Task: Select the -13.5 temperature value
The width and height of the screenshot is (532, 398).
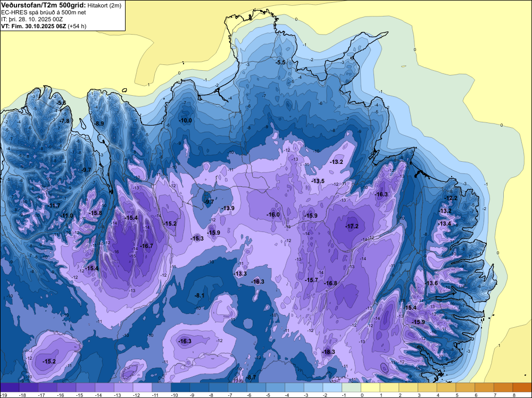Action: [x=318, y=181]
